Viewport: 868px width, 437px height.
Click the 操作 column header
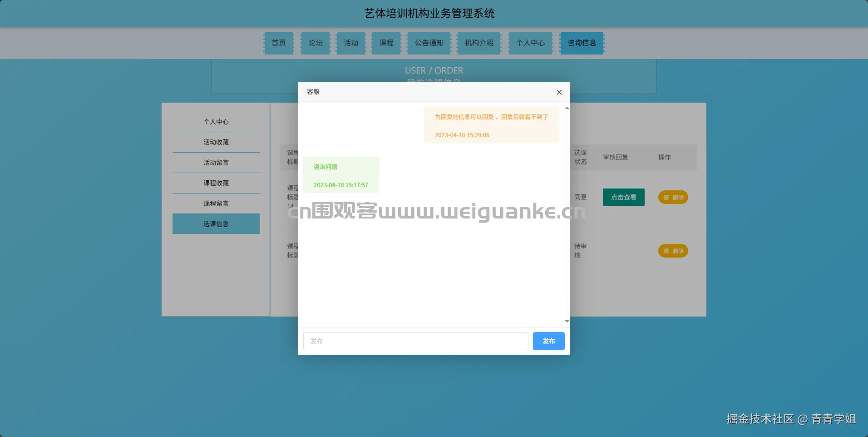click(x=665, y=157)
